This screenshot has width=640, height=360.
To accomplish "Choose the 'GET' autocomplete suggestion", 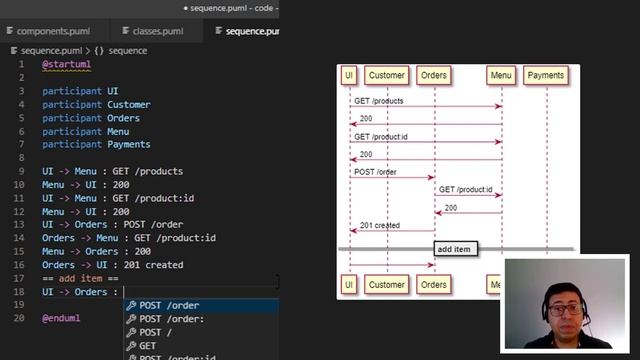I will point(202,346).
